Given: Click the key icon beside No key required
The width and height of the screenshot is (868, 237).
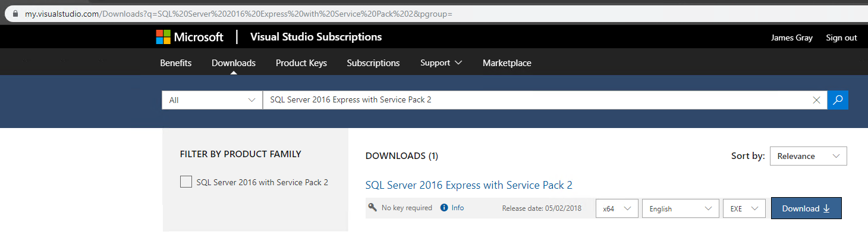Looking at the screenshot, I should click(373, 207).
